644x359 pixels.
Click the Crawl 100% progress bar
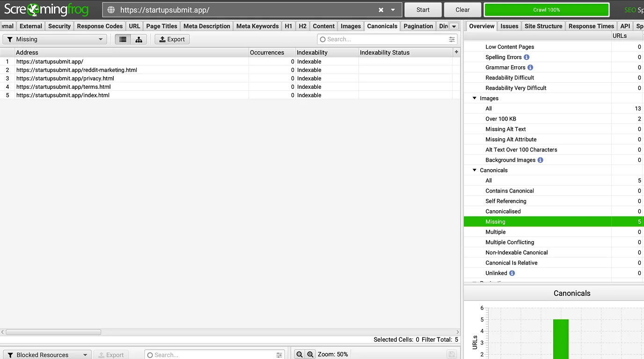click(547, 10)
